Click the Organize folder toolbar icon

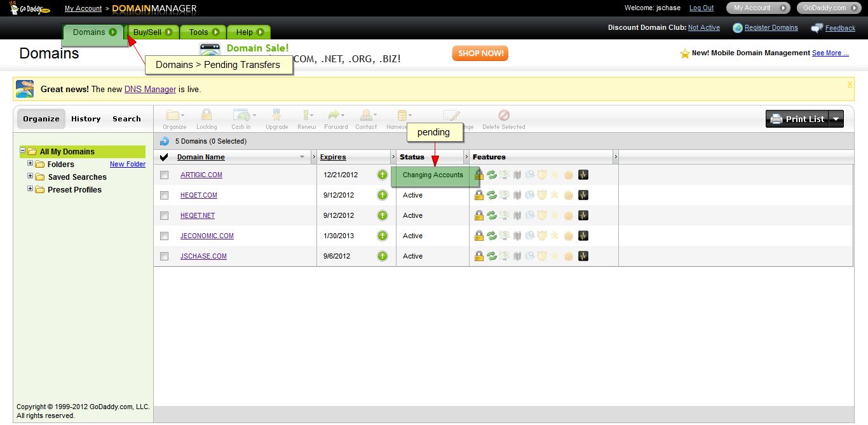[172, 116]
